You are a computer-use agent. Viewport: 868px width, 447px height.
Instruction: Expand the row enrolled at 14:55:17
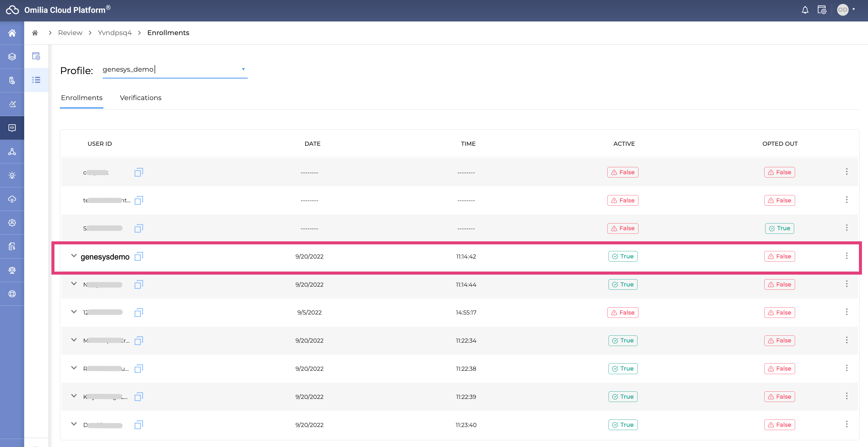[74, 312]
